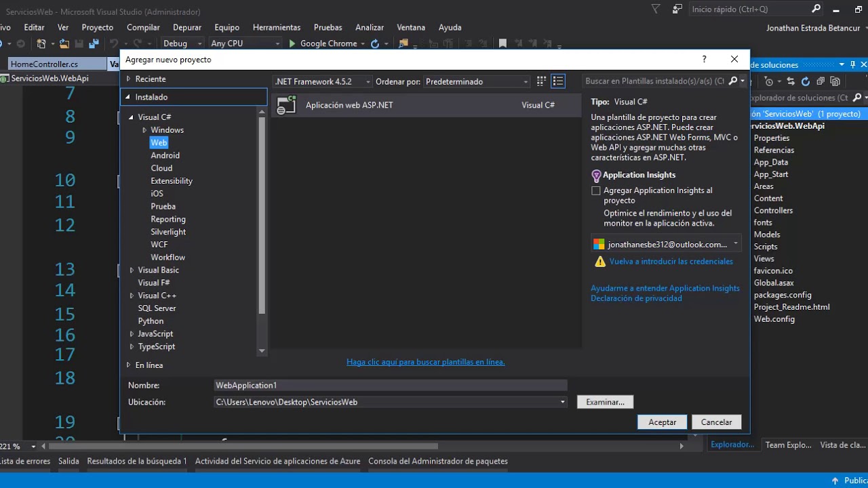Click the bookmark icon in main toolbar
Screen dimensions: 868x488
(x=502, y=43)
